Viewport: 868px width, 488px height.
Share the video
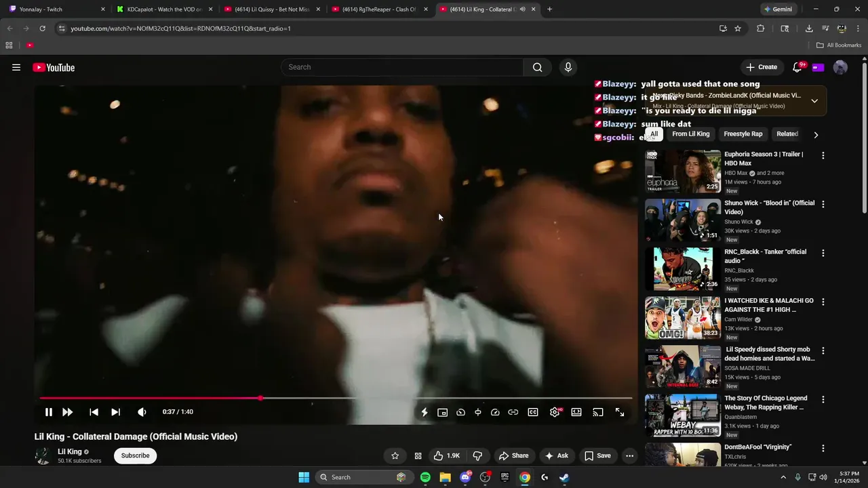[x=513, y=455]
